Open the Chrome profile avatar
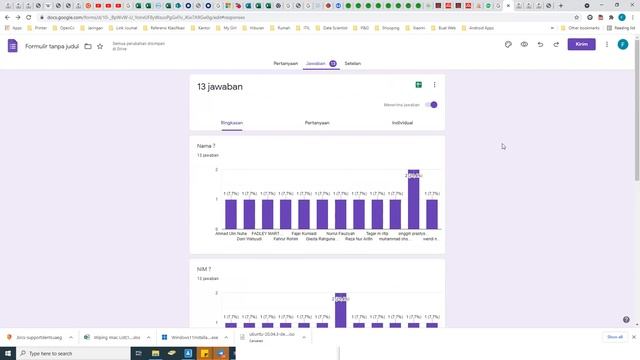This screenshot has height=360, width=640. click(622, 18)
